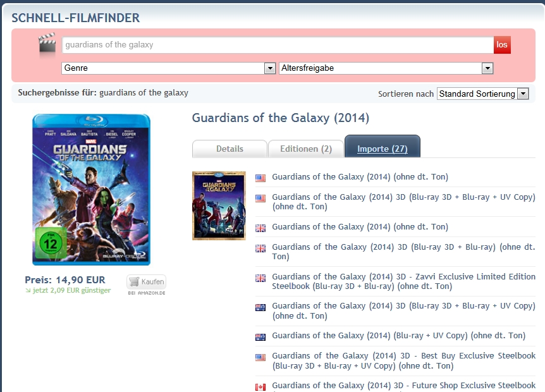Click 'BEI AMAZON.DE' caption under Kaufen
545x392 pixels.
pyautogui.click(x=147, y=293)
